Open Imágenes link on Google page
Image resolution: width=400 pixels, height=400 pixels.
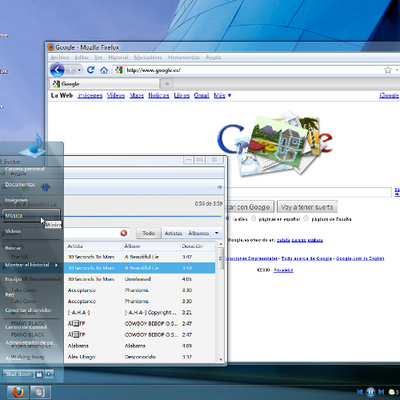pyautogui.click(x=90, y=96)
